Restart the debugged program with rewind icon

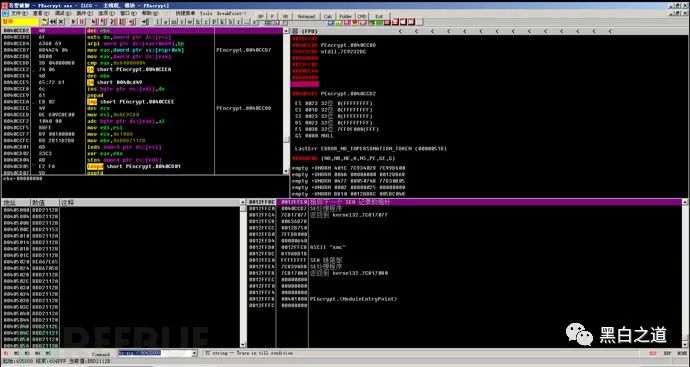52,22
